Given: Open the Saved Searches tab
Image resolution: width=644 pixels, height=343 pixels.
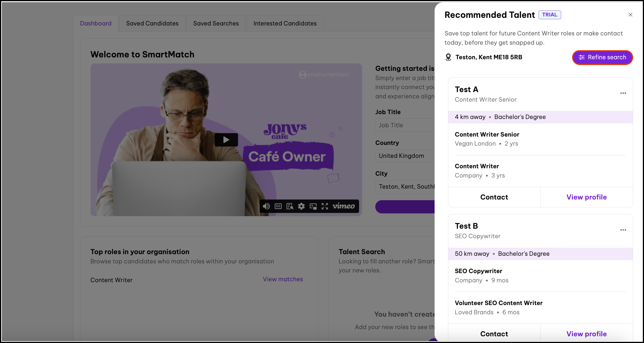Looking at the screenshot, I should tap(216, 23).
